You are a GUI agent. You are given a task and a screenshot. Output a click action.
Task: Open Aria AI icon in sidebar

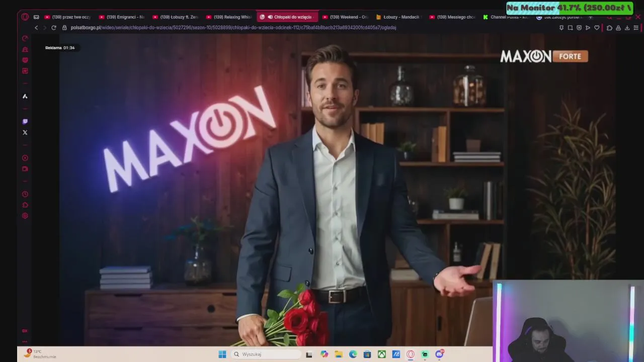pyautogui.click(x=25, y=96)
